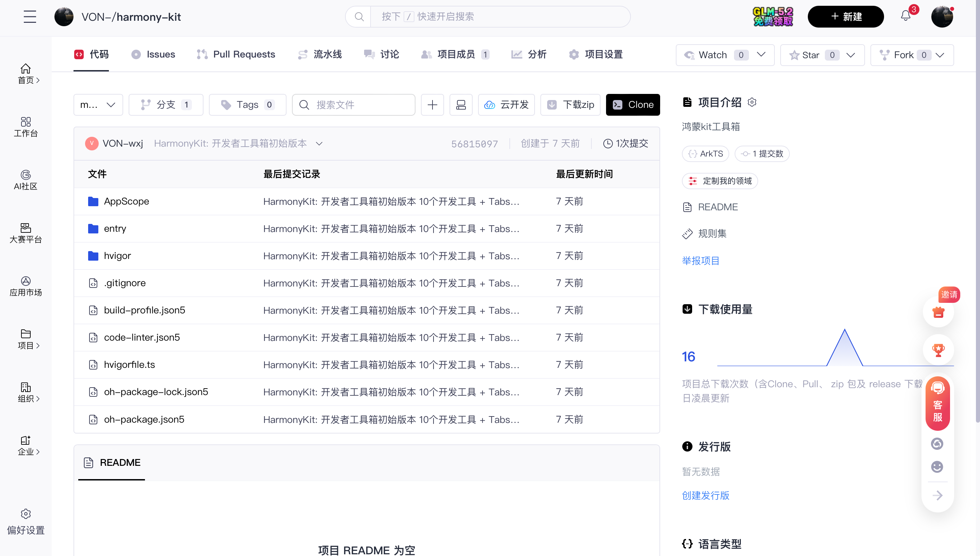980x556 pixels.
Task: Open the 分析 tab
Action: (529, 54)
